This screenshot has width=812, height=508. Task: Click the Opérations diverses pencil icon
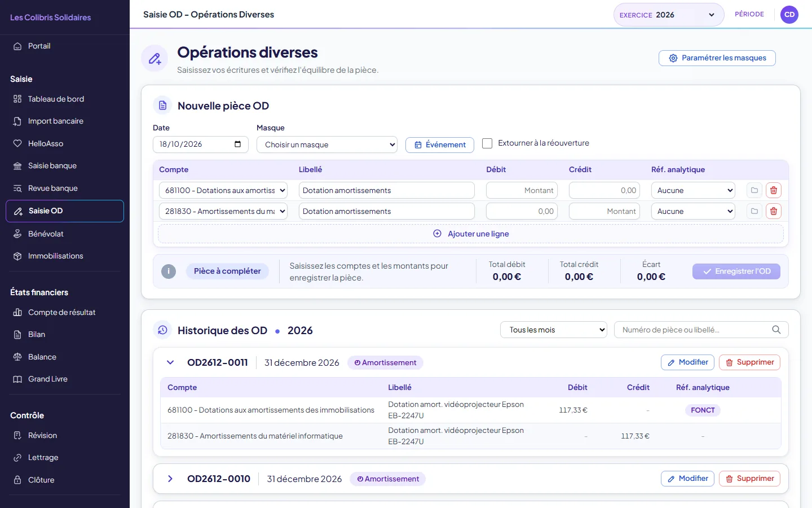pyautogui.click(x=155, y=58)
